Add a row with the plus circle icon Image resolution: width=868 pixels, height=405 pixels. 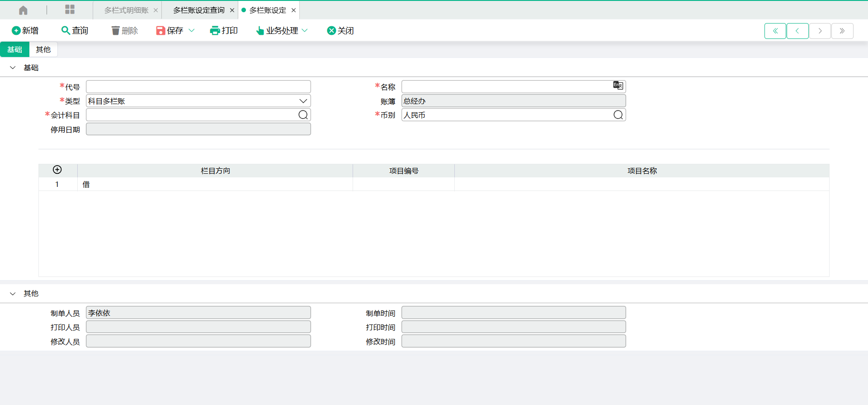[x=57, y=170]
